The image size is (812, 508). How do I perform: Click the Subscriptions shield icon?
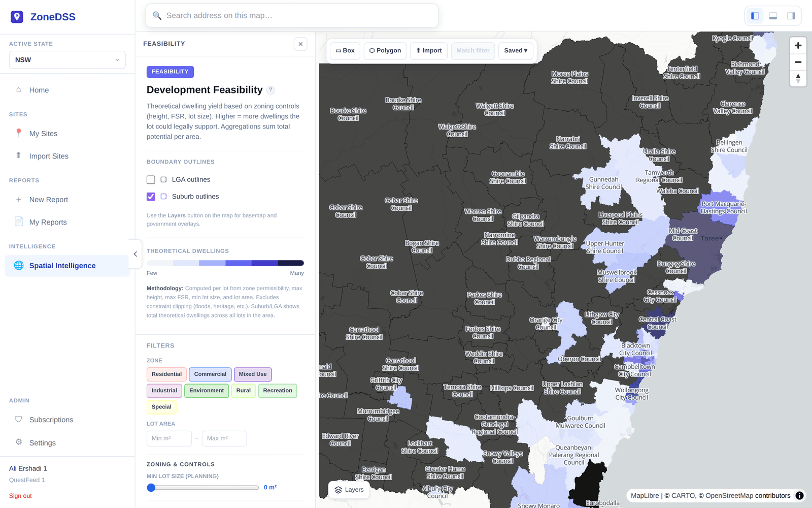click(x=19, y=419)
